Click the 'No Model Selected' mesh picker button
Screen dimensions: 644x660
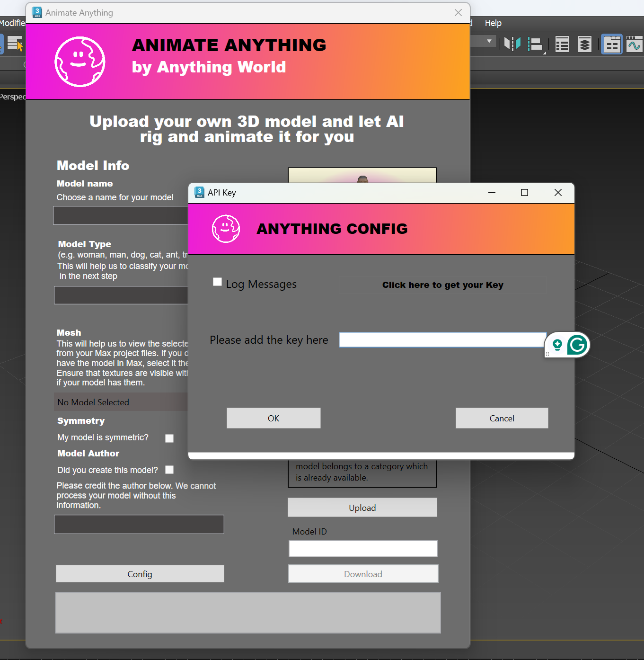tap(121, 402)
